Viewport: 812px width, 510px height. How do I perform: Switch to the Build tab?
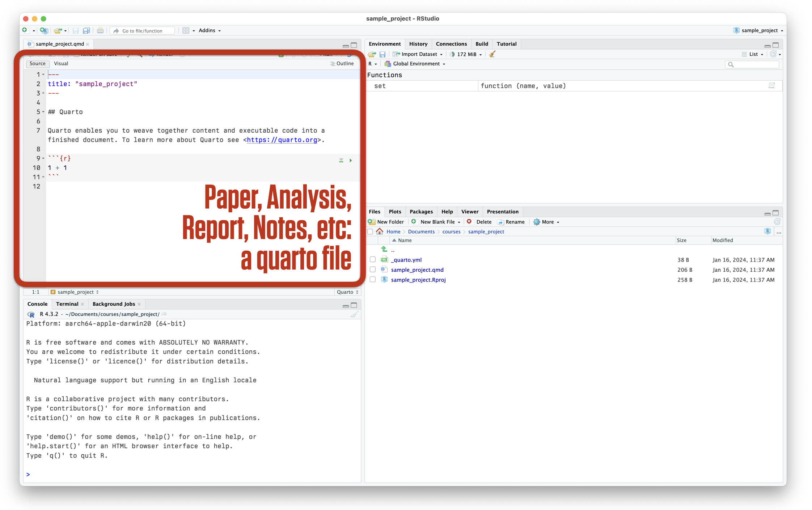pyautogui.click(x=482, y=44)
